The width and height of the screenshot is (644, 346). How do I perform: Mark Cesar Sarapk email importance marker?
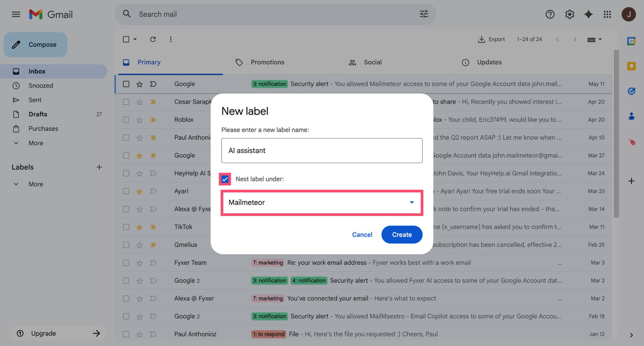pyautogui.click(x=153, y=102)
